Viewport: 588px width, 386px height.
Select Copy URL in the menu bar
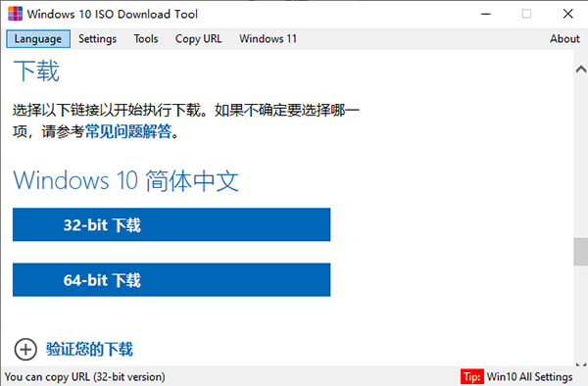pos(198,39)
